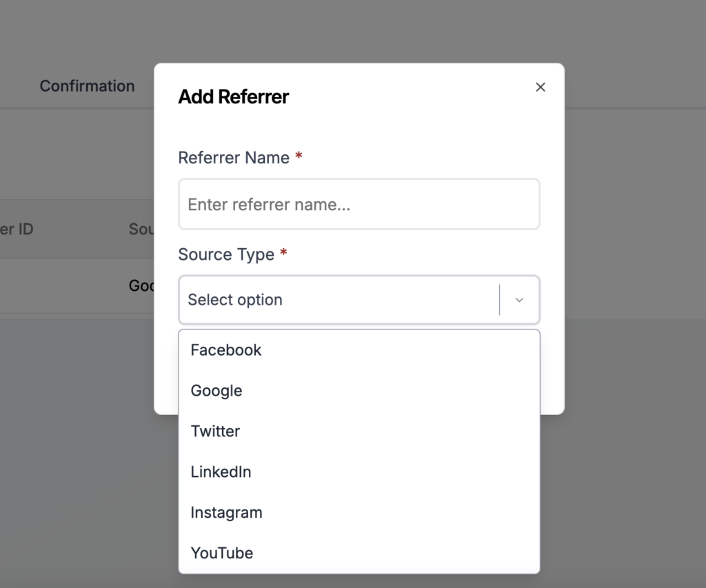Select Google in the dropdown options

coord(216,391)
